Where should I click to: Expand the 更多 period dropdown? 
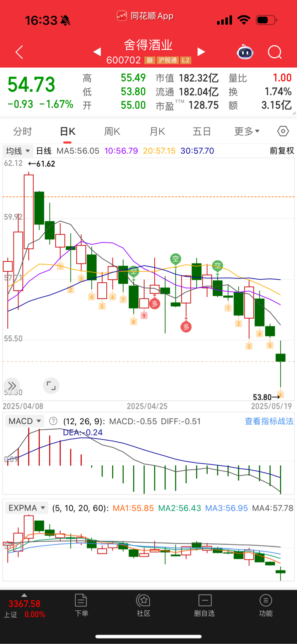247,132
